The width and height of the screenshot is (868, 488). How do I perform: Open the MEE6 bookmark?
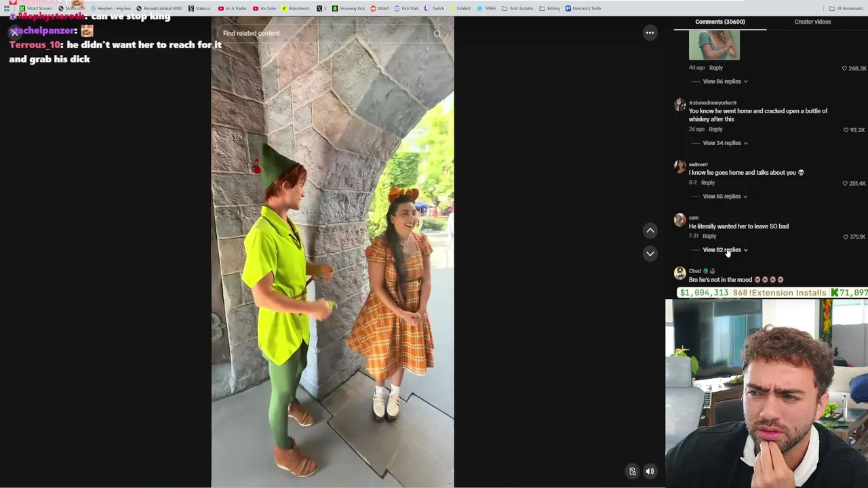point(487,8)
